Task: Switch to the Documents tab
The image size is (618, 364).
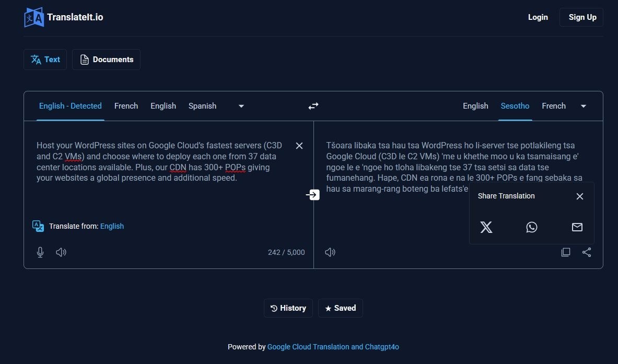Action: pos(106,60)
